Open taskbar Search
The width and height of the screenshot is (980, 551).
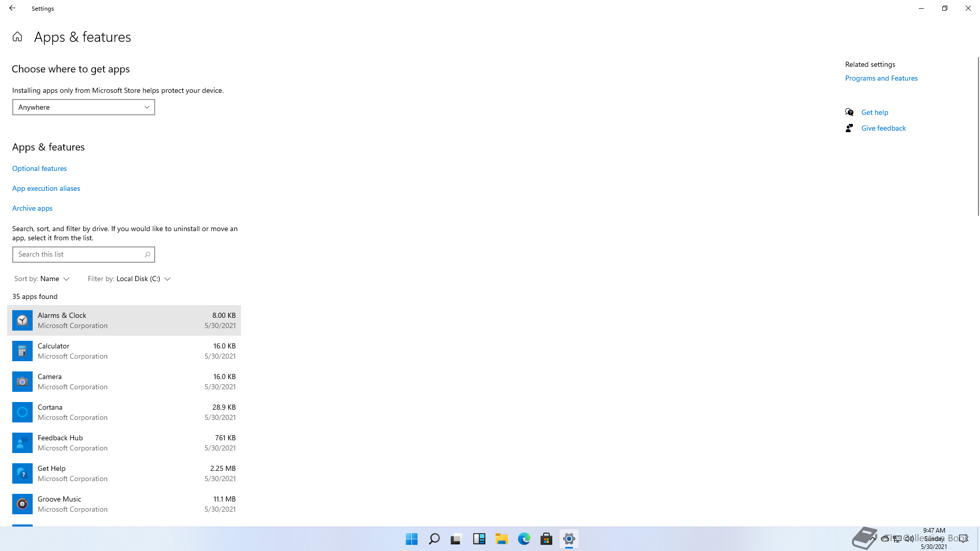tap(434, 539)
